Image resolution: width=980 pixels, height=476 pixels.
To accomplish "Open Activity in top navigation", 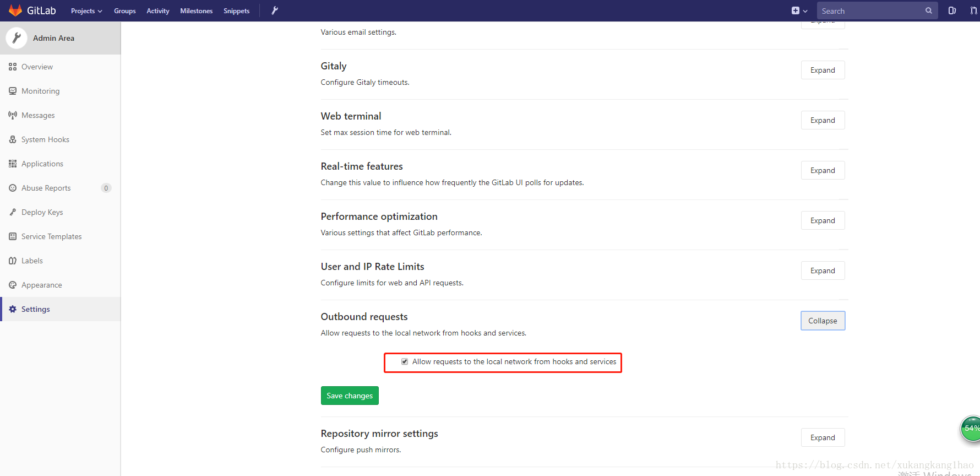I will click(158, 11).
